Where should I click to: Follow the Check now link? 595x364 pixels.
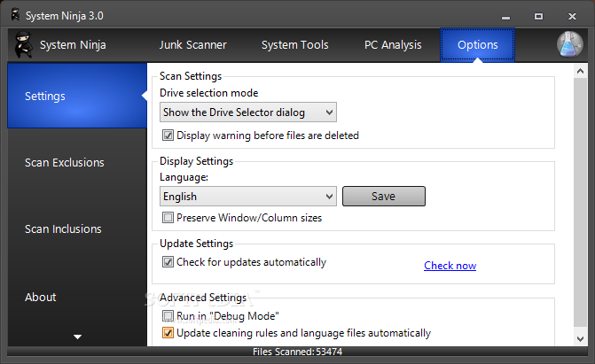(x=450, y=266)
